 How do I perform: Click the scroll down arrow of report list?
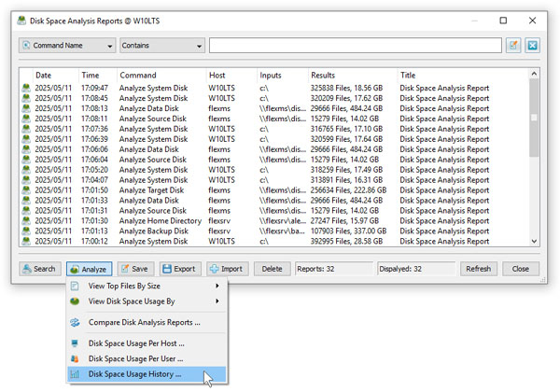534,242
